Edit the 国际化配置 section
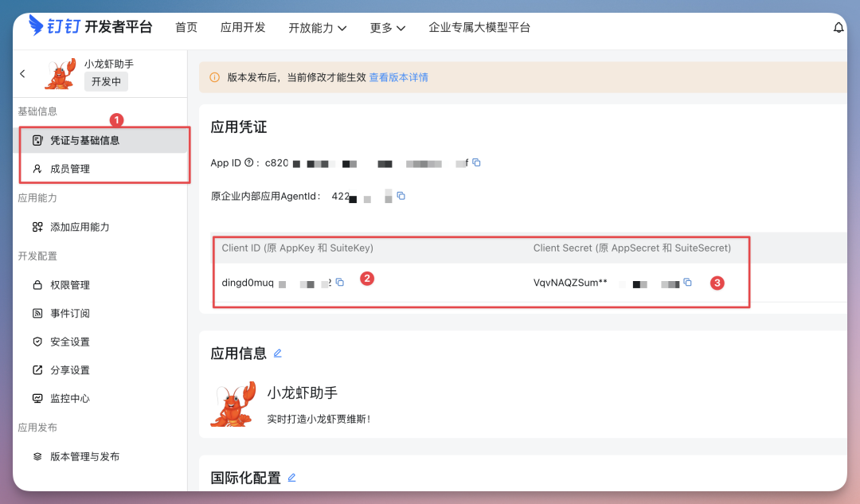The image size is (860, 504). [x=291, y=477]
